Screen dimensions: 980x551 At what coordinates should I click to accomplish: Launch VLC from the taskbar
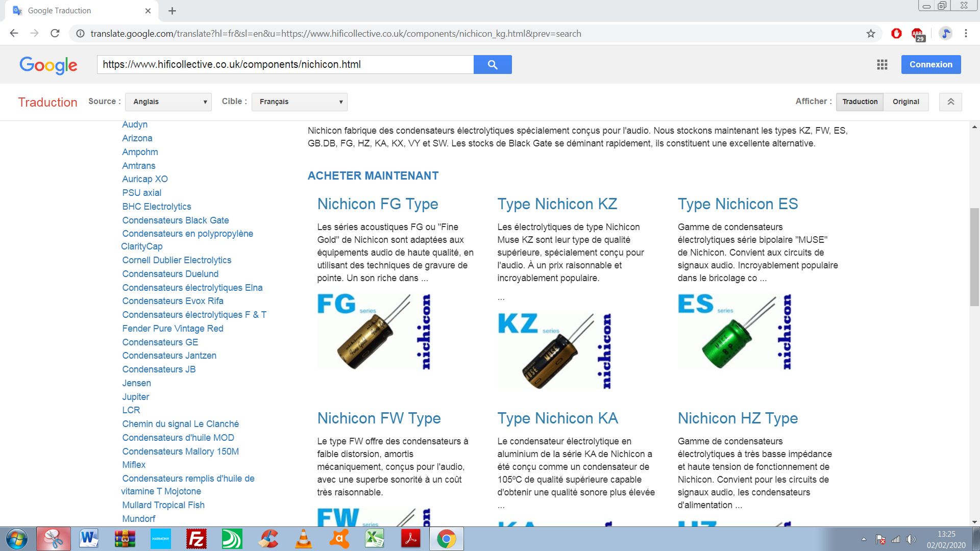pyautogui.click(x=304, y=539)
